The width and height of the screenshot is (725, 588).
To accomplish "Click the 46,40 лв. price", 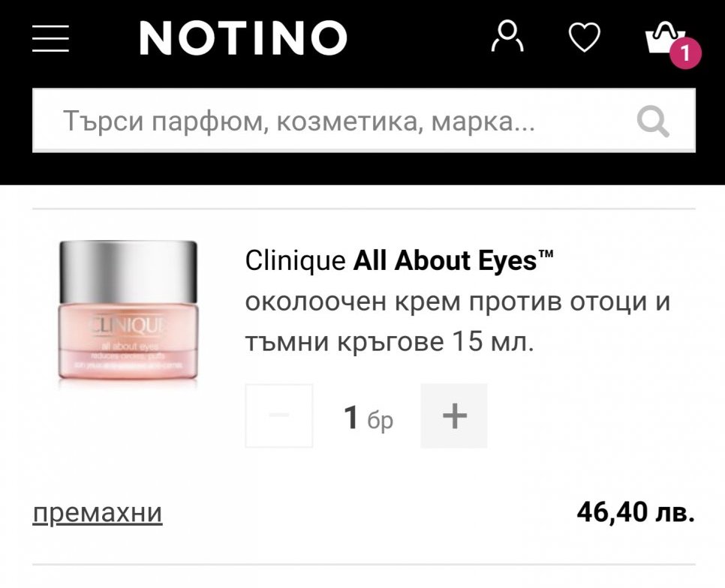I will click(x=636, y=511).
